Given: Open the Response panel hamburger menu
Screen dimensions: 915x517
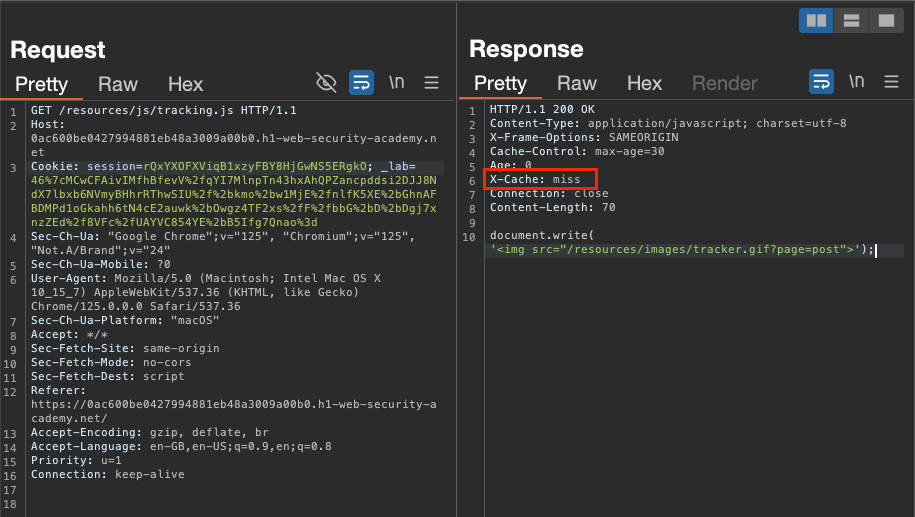Looking at the screenshot, I should pos(891,82).
